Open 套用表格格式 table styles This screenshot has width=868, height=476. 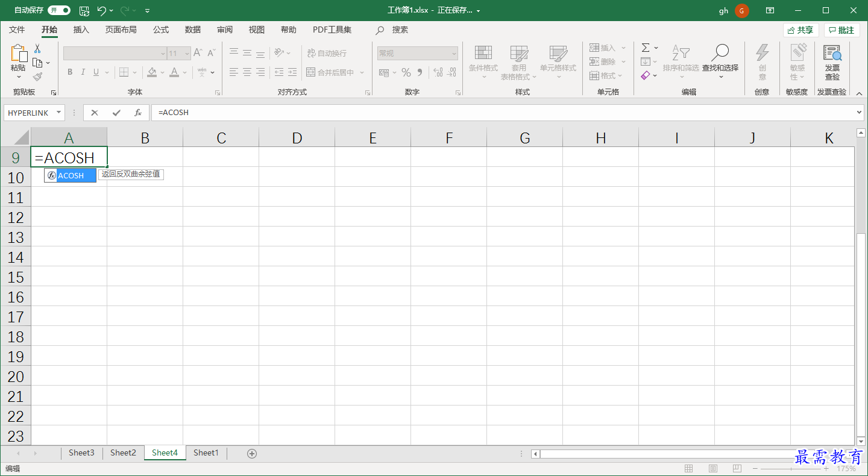[x=518, y=63]
